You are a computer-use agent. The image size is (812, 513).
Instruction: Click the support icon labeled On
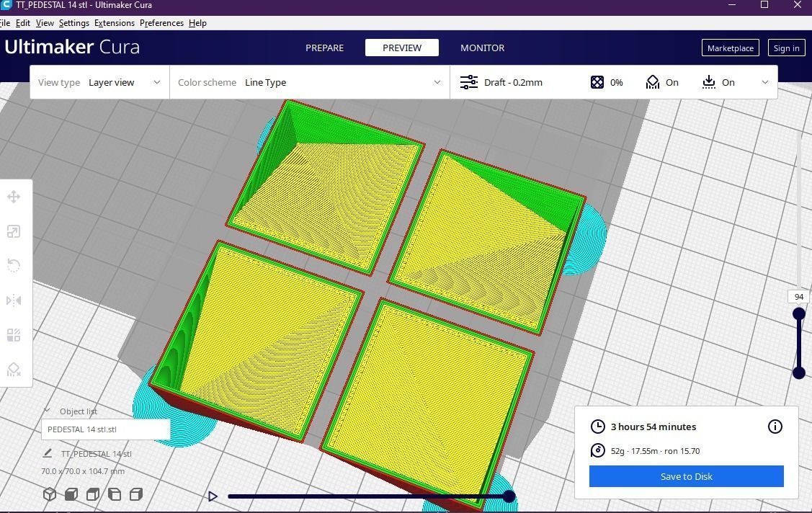653,82
